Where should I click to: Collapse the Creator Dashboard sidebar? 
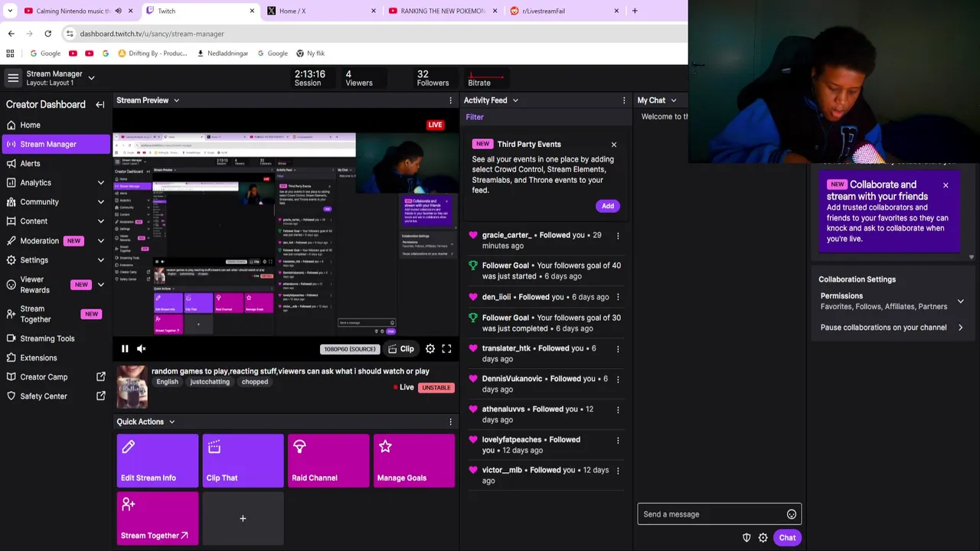(x=100, y=105)
